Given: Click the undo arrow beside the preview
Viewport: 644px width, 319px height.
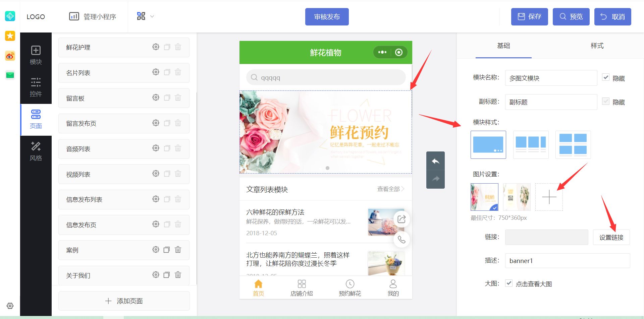Looking at the screenshot, I should pos(435,161).
